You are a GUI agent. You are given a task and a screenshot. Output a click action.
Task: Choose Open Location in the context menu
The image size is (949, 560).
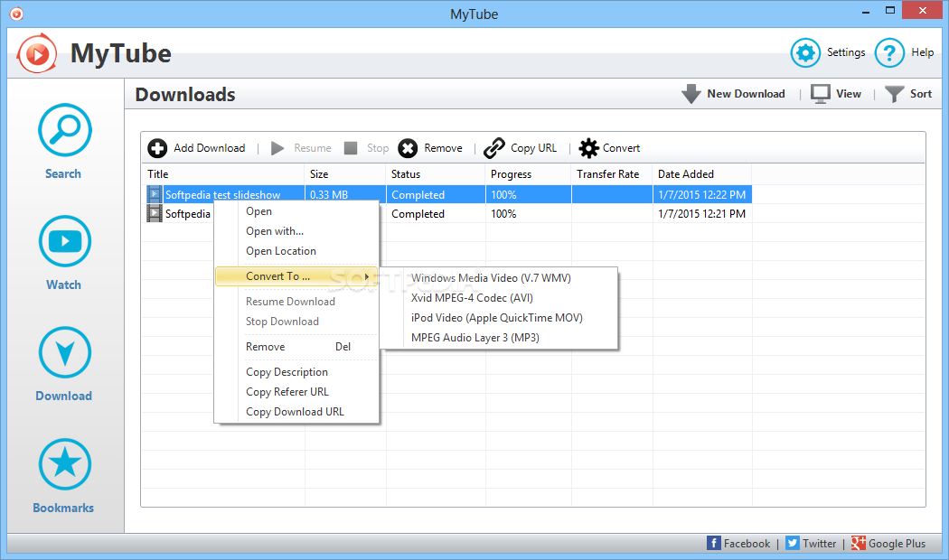tap(297, 251)
